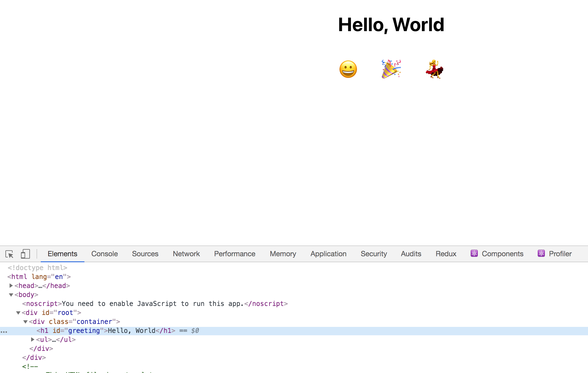
Task: Collapse the body element node
Action: [11, 295]
